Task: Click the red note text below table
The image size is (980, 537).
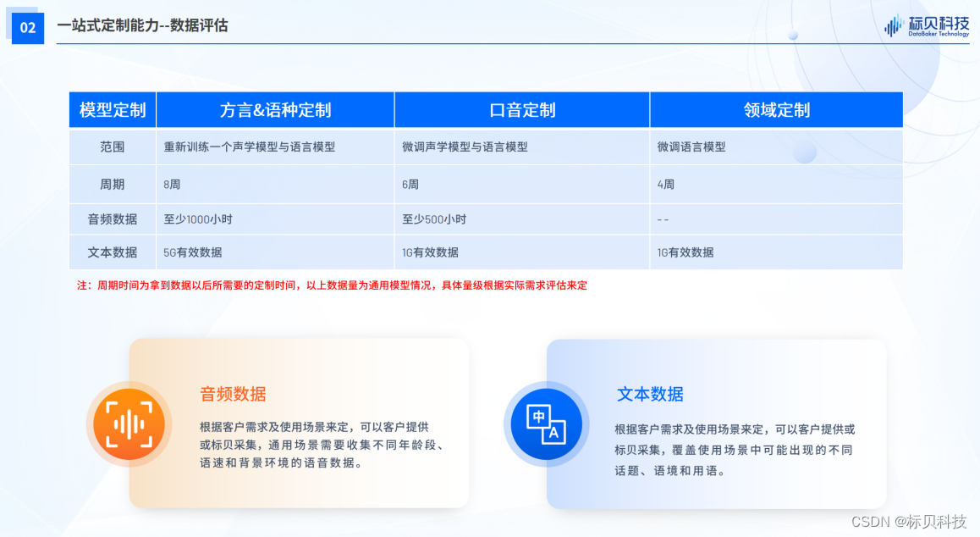Action: coord(332,285)
